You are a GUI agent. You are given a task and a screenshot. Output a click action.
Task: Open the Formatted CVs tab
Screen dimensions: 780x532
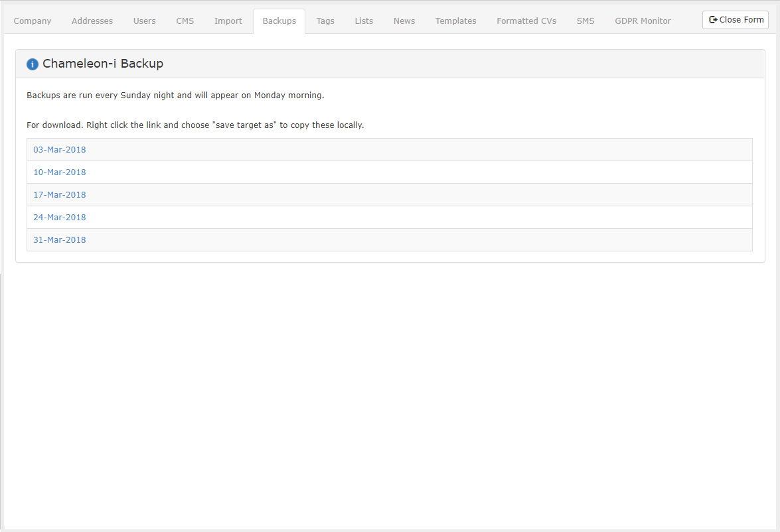click(x=526, y=21)
